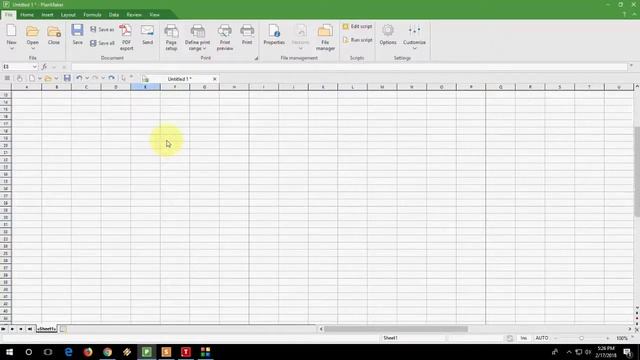Click the quick toolbar open folder icon
This screenshot has height=360, width=640.
(48, 78)
